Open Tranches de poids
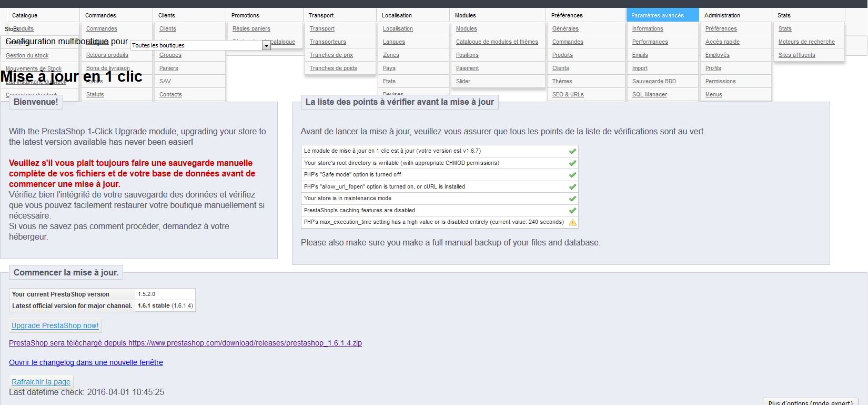Image resolution: width=868 pixels, height=405 pixels. [x=334, y=68]
